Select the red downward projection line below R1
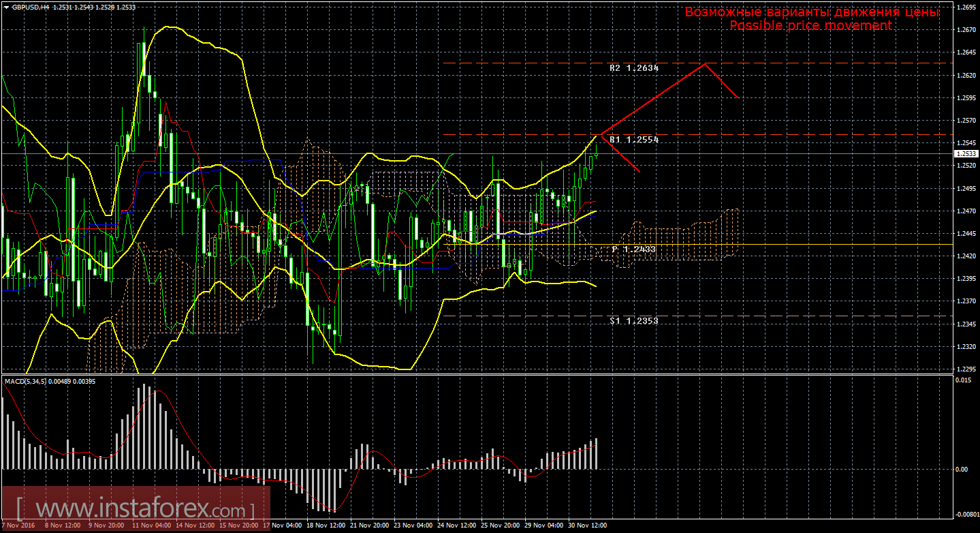Viewport: 980px width, 533px height. pos(620,153)
